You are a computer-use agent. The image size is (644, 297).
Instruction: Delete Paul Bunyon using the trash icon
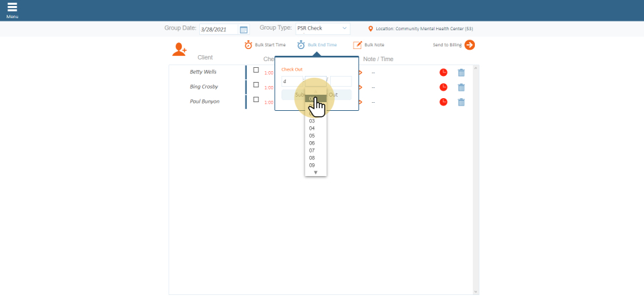pyautogui.click(x=461, y=102)
